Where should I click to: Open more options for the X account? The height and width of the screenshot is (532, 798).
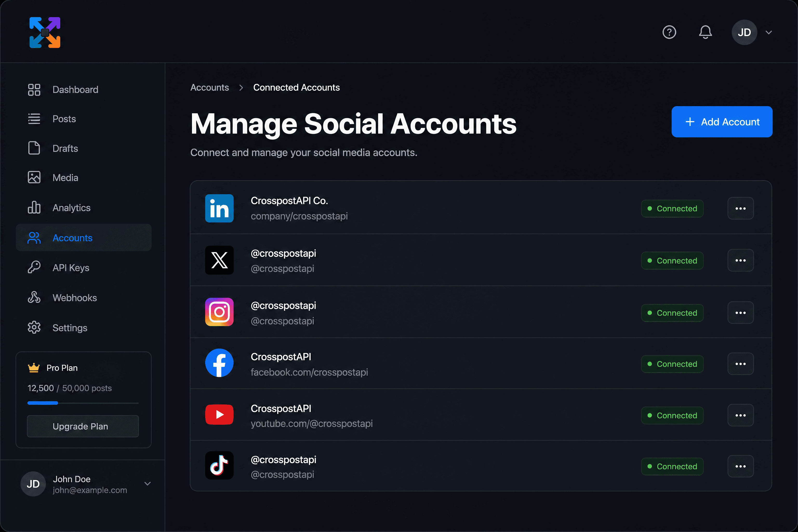740,260
